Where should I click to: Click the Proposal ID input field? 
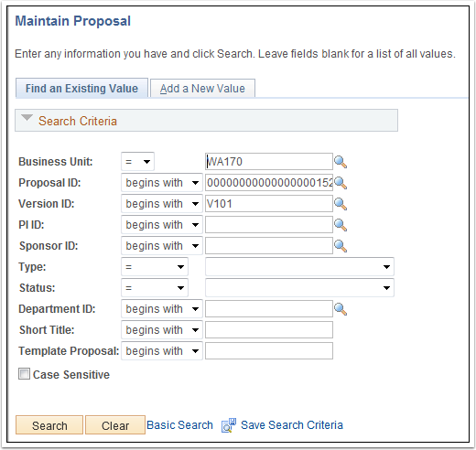(x=269, y=183)
